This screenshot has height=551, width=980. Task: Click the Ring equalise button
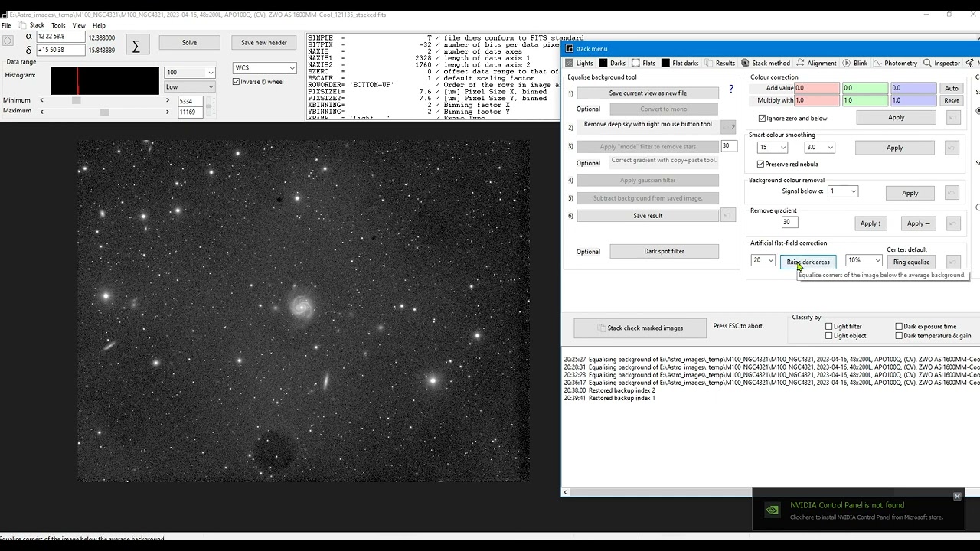click(x=911, y=262)
